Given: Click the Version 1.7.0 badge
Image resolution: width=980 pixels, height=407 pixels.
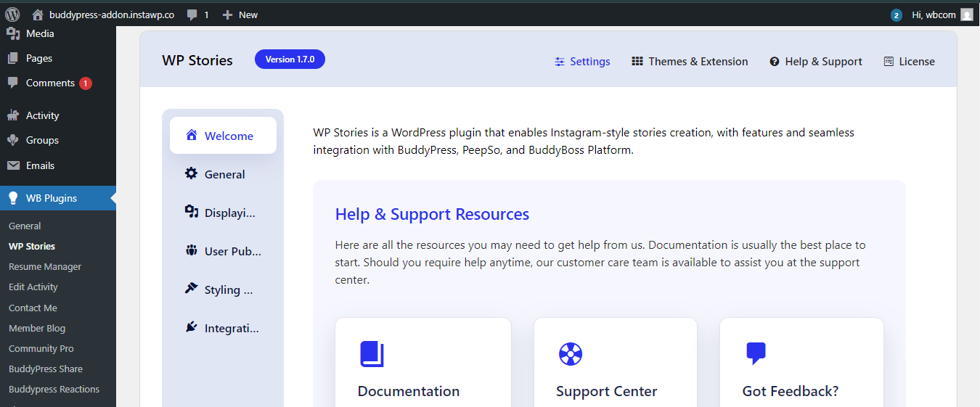Looking at the screenshot, I should point(290,59).
